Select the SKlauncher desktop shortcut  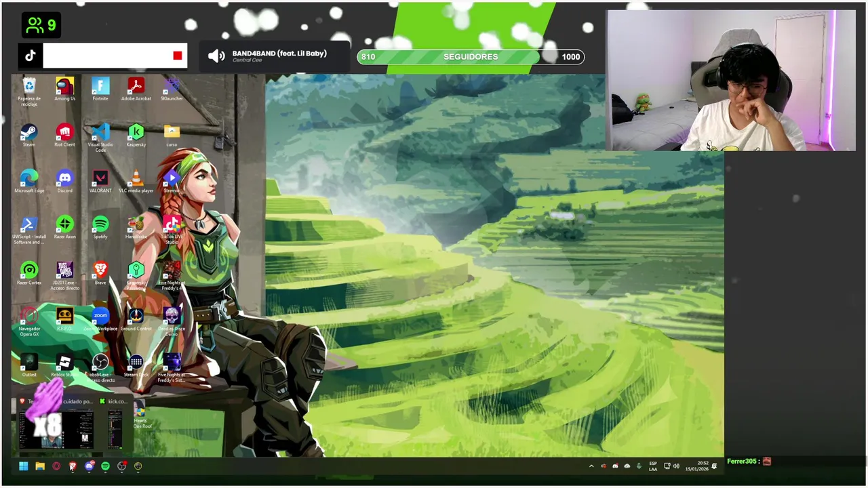(x=172, y=89)
